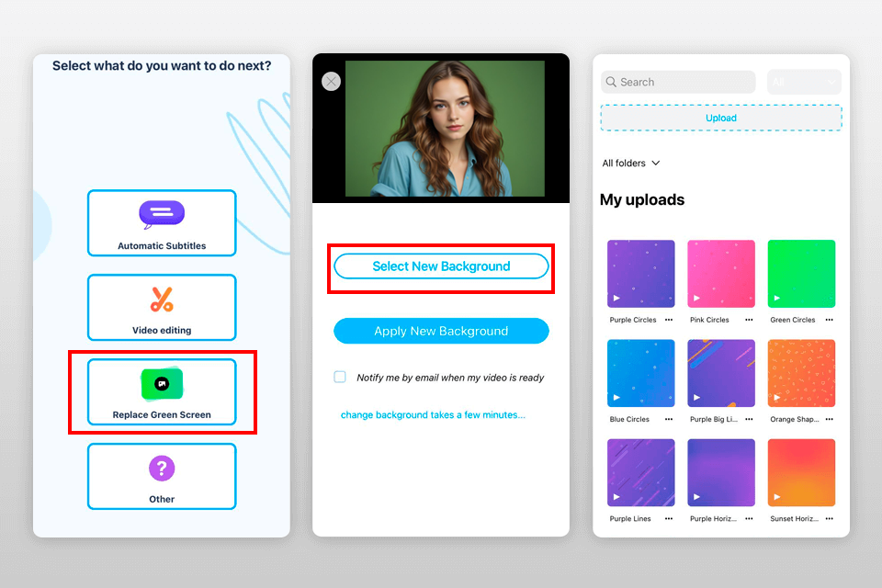This screenshot has width=882, height=588.
Task: Click the Purple Circles label
Action: coord(633,320)
